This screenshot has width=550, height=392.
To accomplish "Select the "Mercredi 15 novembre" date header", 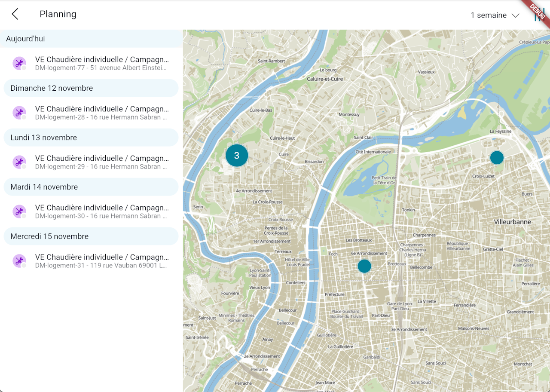I will (x=49, y=236).
